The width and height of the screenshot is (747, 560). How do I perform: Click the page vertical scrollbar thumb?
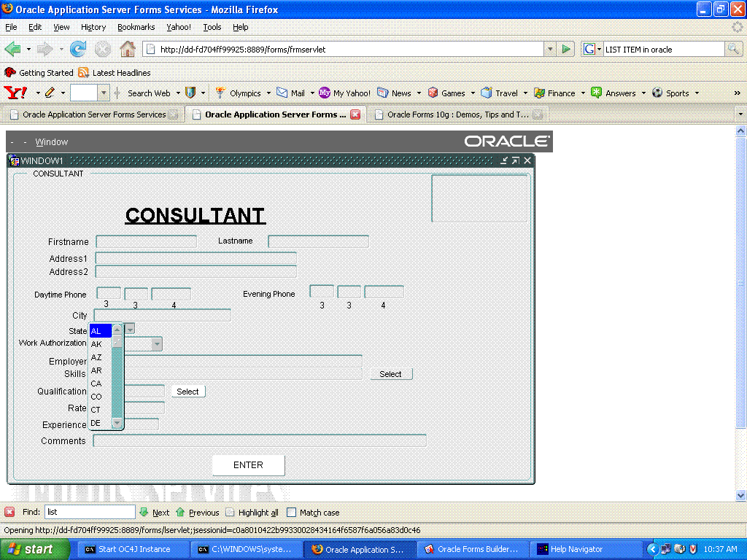pos(740,283)
